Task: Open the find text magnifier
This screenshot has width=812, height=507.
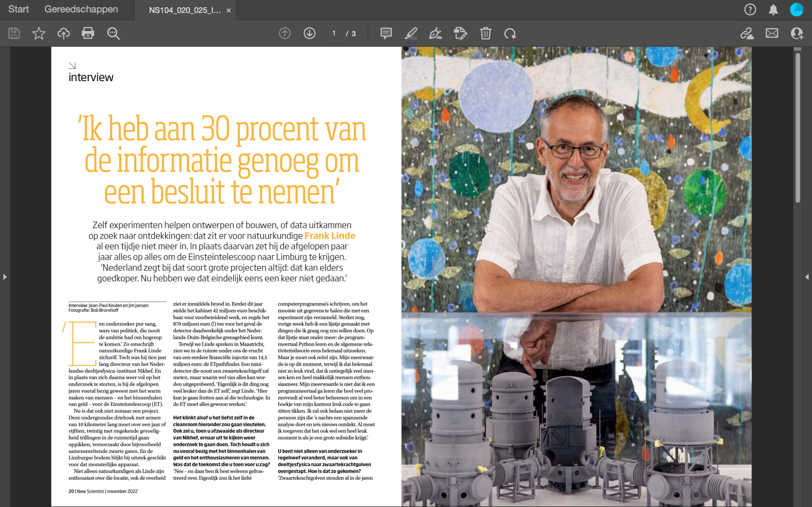Action: [113, 33]
